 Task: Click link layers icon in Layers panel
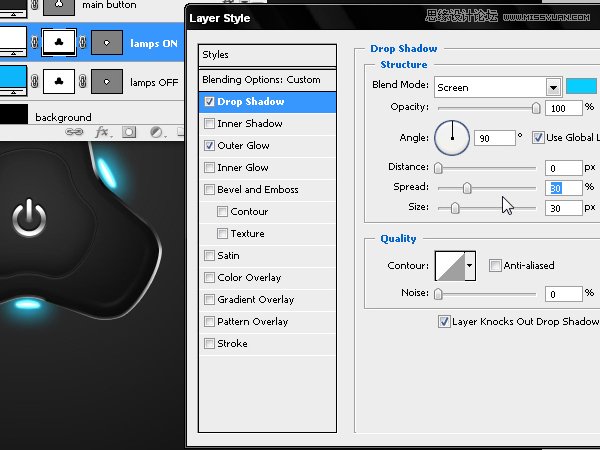(x=74, y=132)
